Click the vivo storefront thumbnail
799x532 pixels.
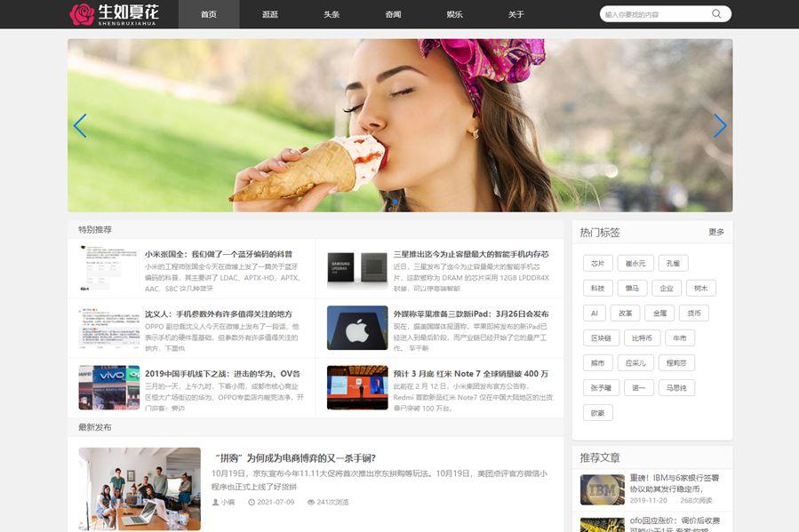109,387
